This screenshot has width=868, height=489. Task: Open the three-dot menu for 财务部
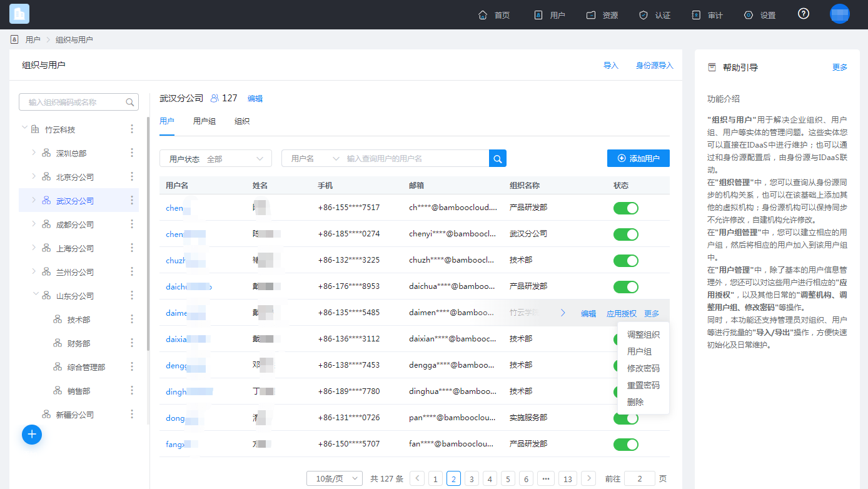click(x=132, y=343)
